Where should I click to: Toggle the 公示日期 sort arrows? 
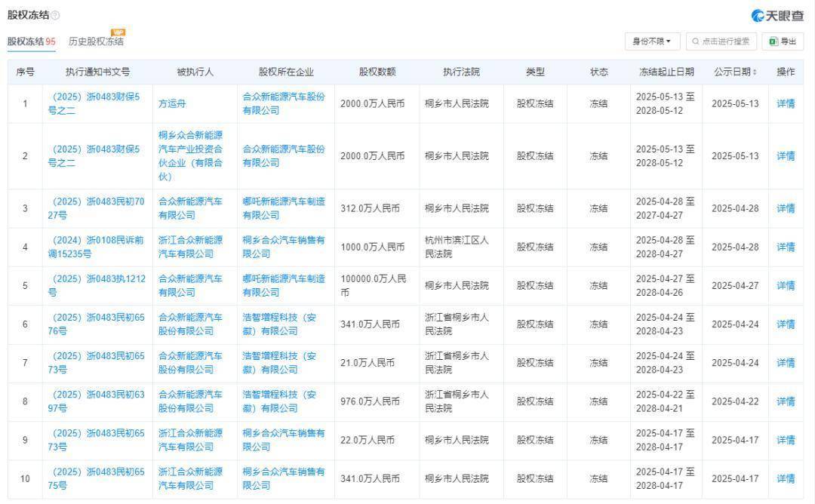click(755, 72)
